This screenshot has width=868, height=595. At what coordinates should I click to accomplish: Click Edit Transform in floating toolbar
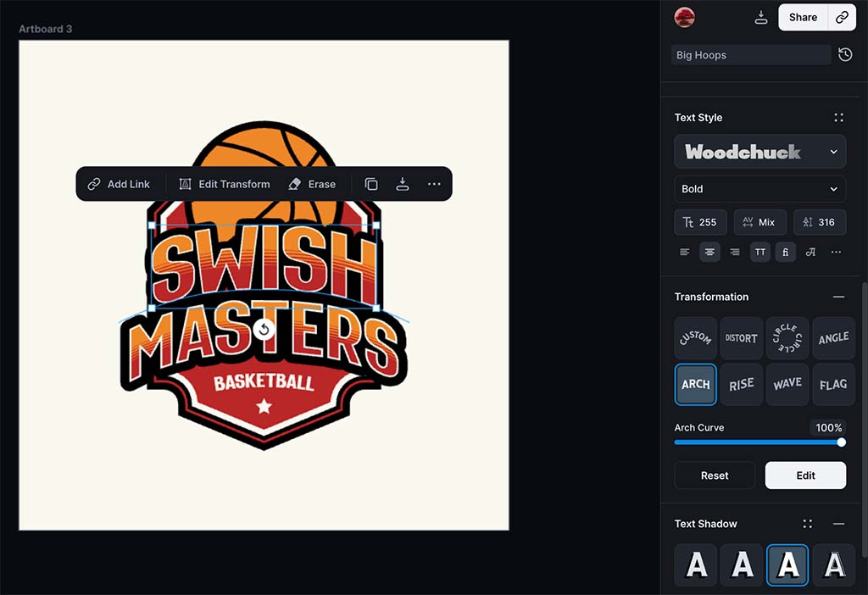click(225, 184)
